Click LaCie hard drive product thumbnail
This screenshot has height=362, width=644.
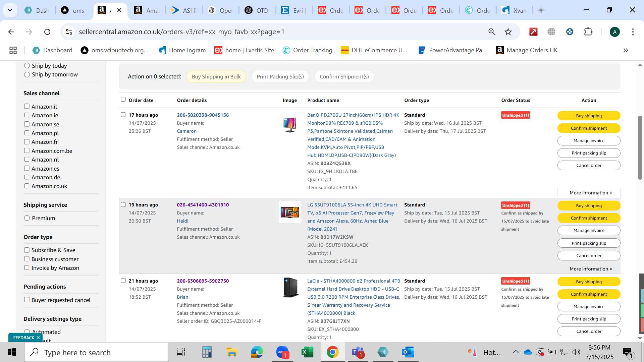290,288
